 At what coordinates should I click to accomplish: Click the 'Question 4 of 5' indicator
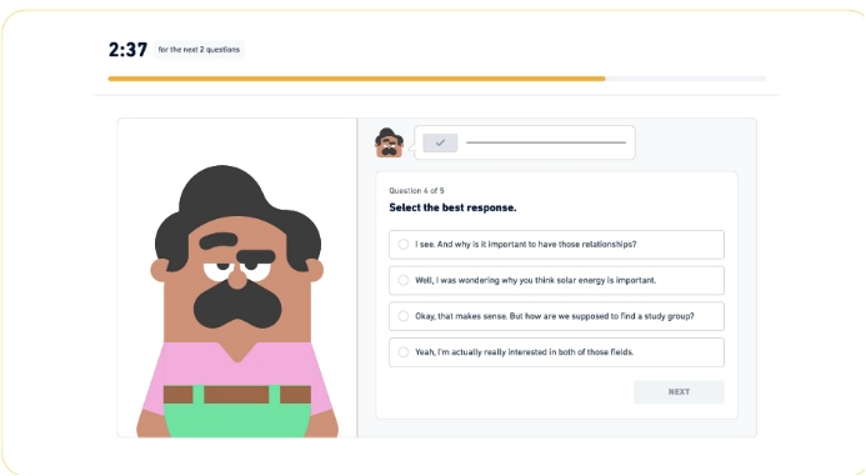coord(416,190)
